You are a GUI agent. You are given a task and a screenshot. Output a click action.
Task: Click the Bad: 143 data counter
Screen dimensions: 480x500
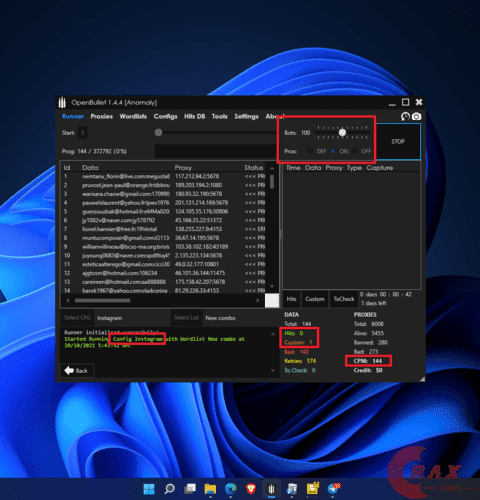click(x=296, y=352)
